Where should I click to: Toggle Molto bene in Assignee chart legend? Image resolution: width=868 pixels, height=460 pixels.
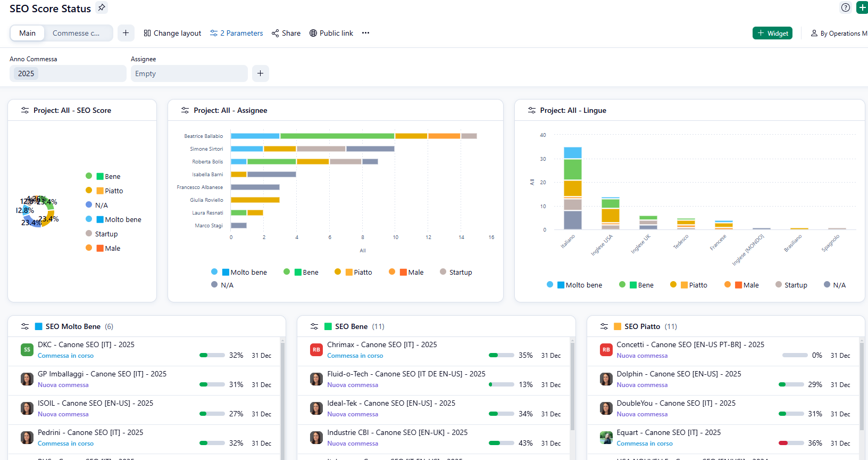[x=239, y=272]
